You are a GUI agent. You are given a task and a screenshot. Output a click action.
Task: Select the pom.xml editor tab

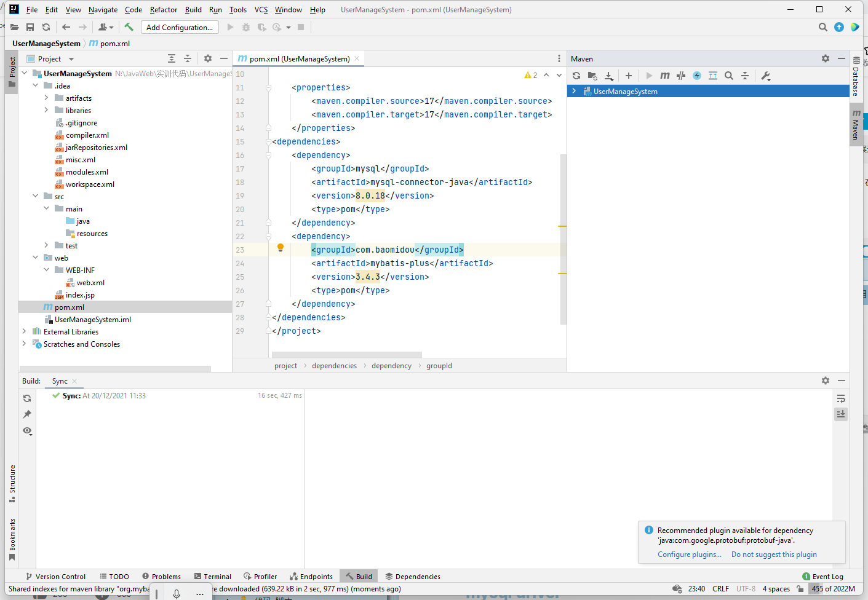[x=298, y=58]
